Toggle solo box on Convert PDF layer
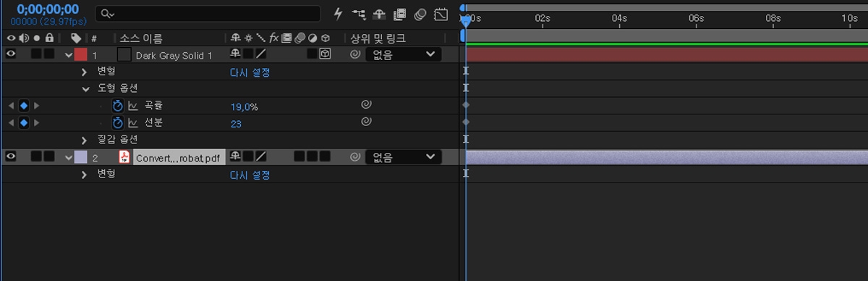 pyautogui.click(x=36, y=156)
